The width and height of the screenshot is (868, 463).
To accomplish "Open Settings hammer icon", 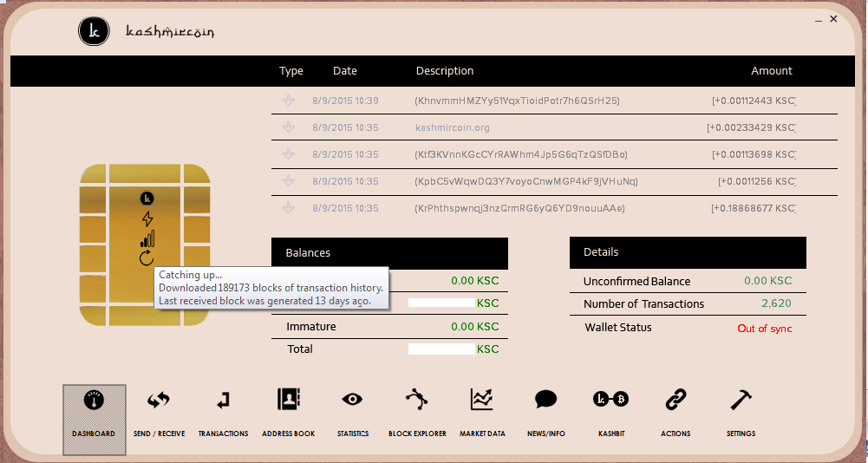I will pyautogui.click(x=741, y=413).
